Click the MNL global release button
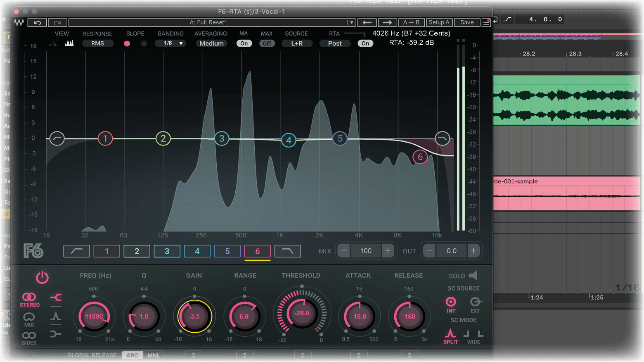The height and width of the screenshot is (362, 644). pos(154,355)
